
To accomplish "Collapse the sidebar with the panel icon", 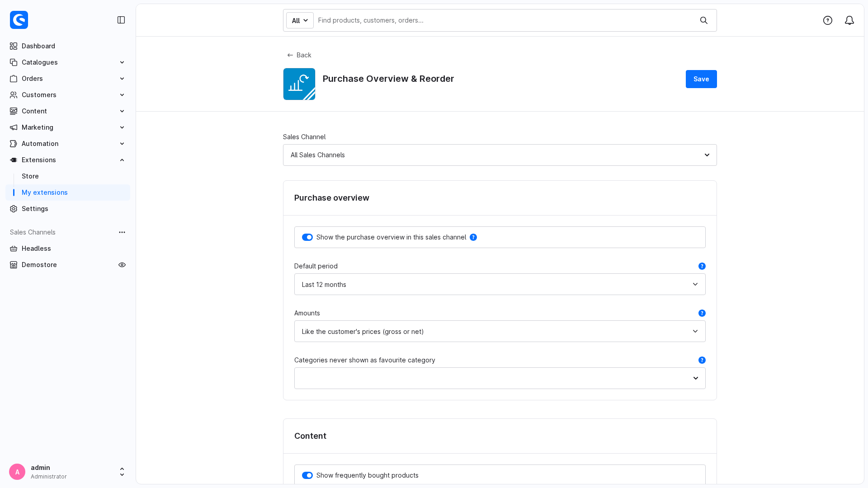I will 121,20.
